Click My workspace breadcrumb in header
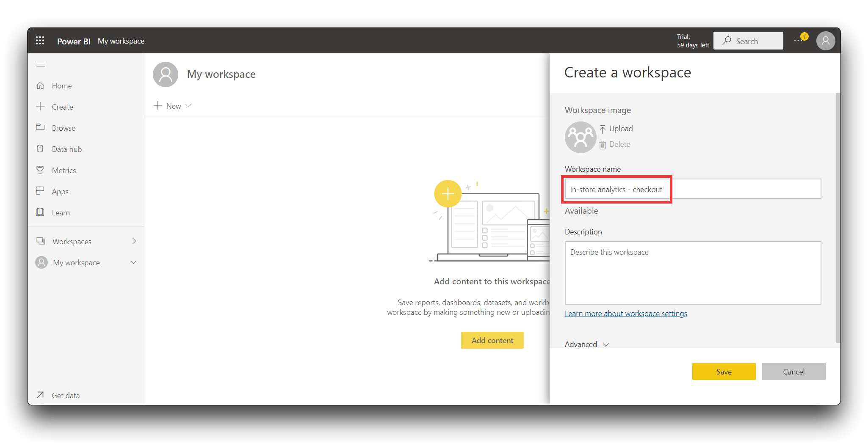This screenshot has width=868, height=446. pyautogui.click(x=121, y=41)
